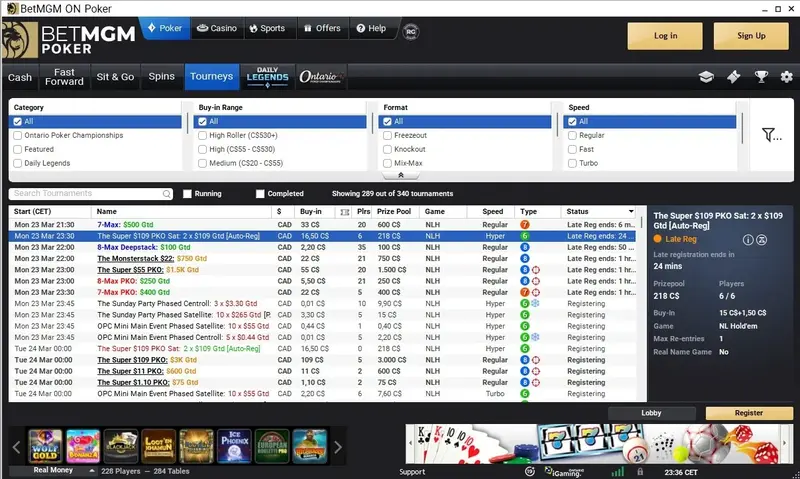Launch the Sweet Bonanza casino game
The image size is (800, 479).
click(x=83, y=446)
